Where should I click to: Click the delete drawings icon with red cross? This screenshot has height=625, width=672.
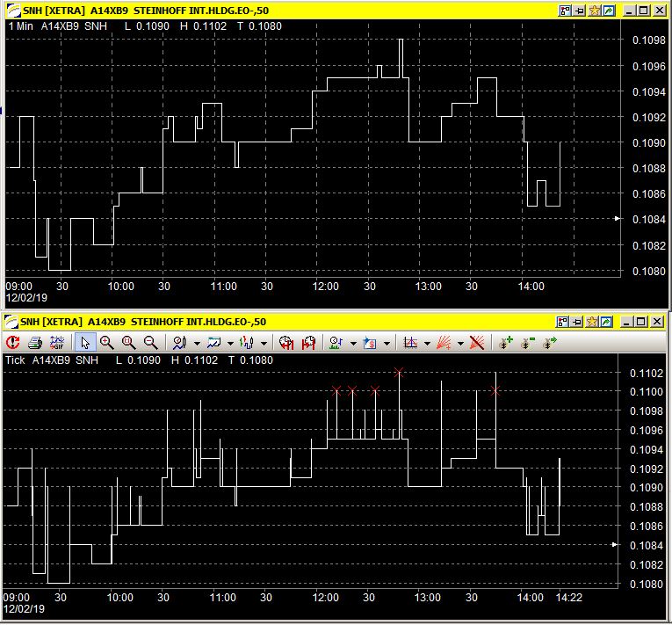(477, 342)
